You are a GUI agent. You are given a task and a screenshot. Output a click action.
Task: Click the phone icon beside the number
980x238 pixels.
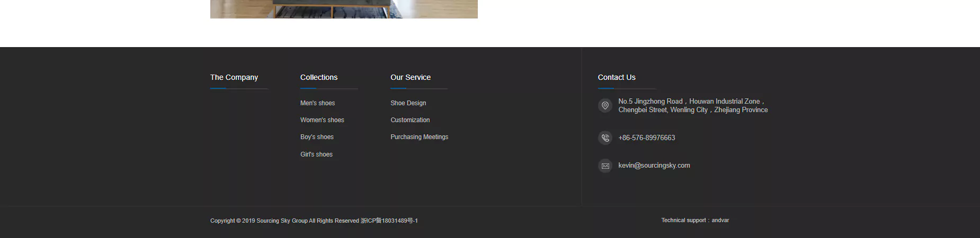coord(605,138)
